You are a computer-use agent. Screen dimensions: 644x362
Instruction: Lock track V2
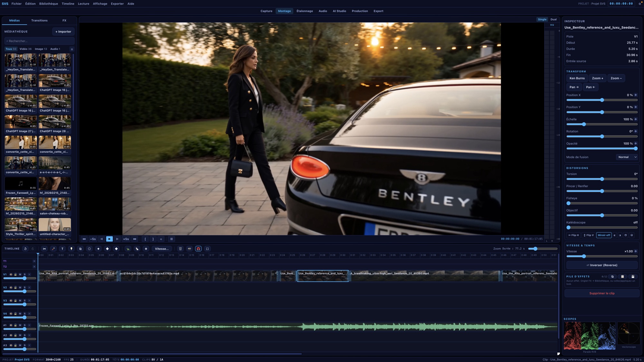pos(15,288)
